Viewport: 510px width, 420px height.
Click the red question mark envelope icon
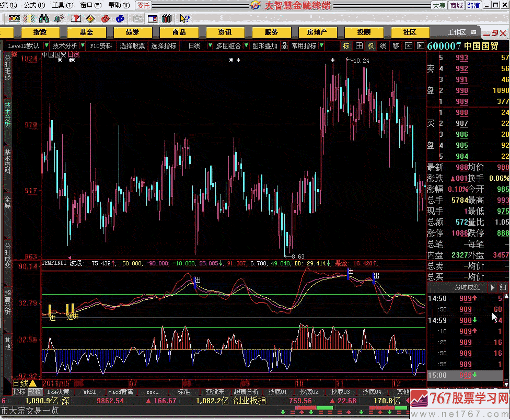click(x=76, y=18)
